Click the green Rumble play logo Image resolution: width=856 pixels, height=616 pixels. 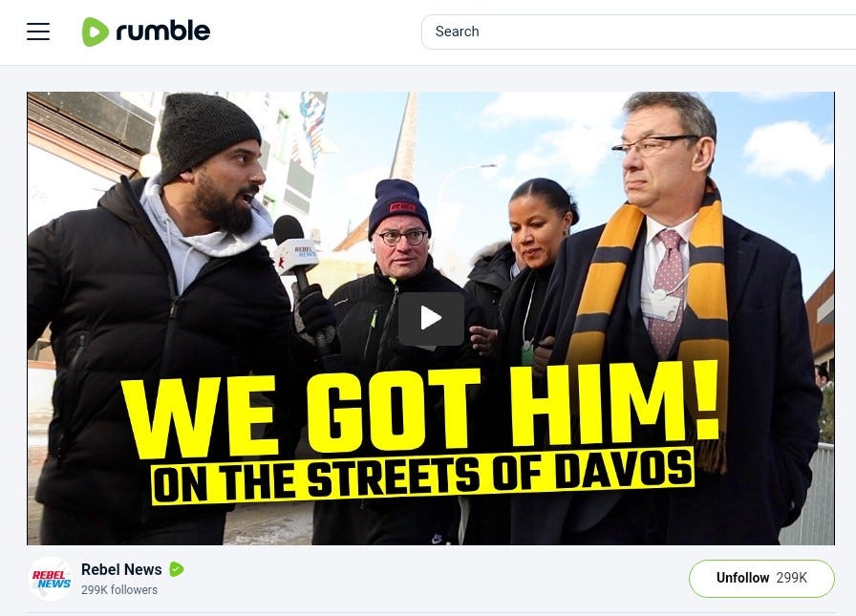click(x=95, y=32)
